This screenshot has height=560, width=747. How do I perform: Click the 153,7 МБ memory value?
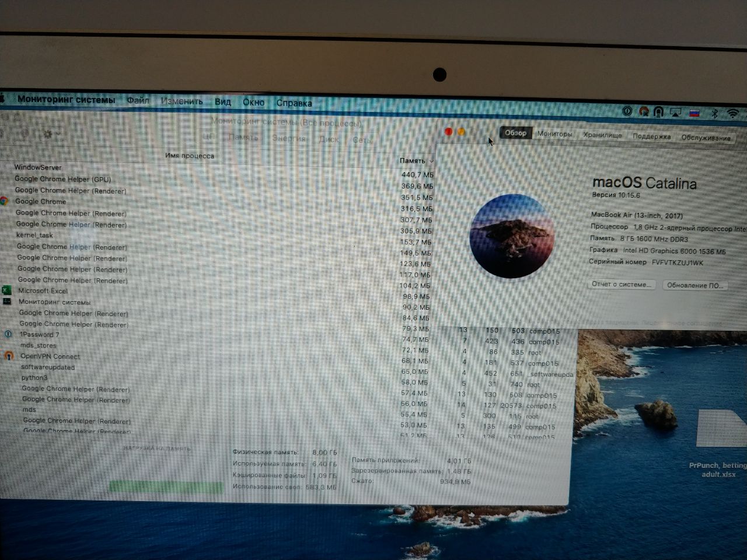pyautogui.click(x=416, y=242)
